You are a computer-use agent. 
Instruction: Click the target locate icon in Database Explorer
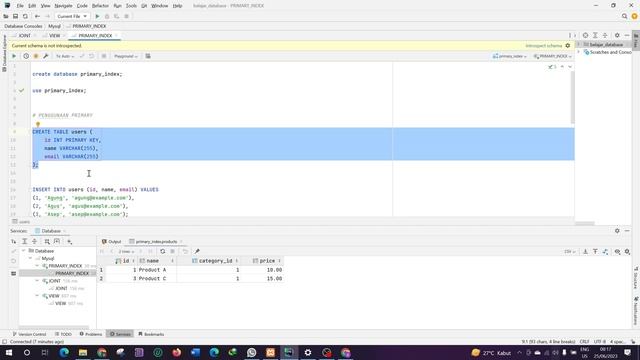click(585, 36)
